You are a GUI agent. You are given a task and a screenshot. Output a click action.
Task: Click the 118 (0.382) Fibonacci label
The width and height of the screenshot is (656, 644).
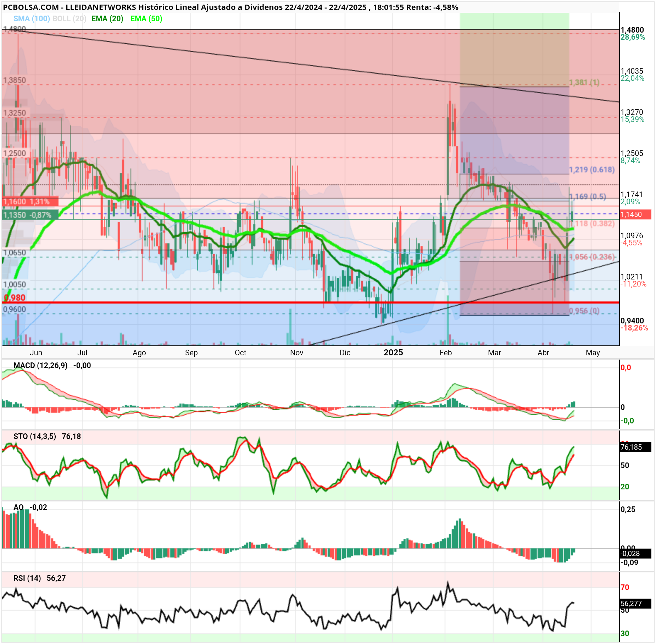(595, 223)
